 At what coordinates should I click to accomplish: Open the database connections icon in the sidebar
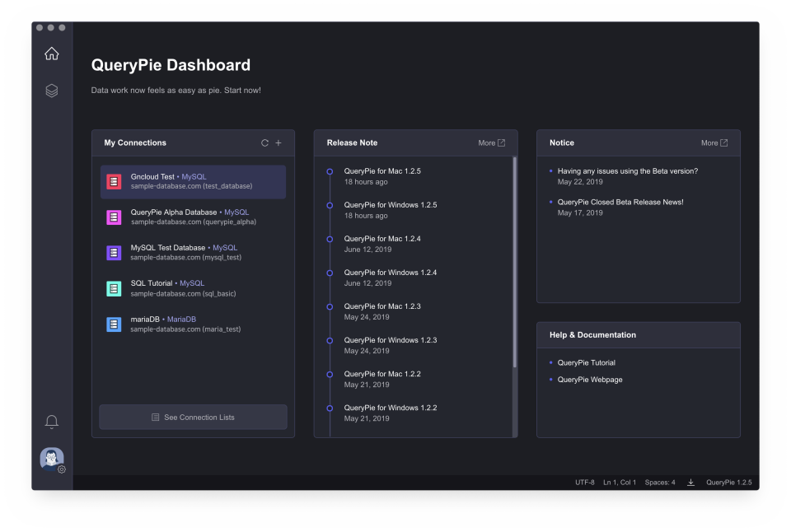[51, 90]
